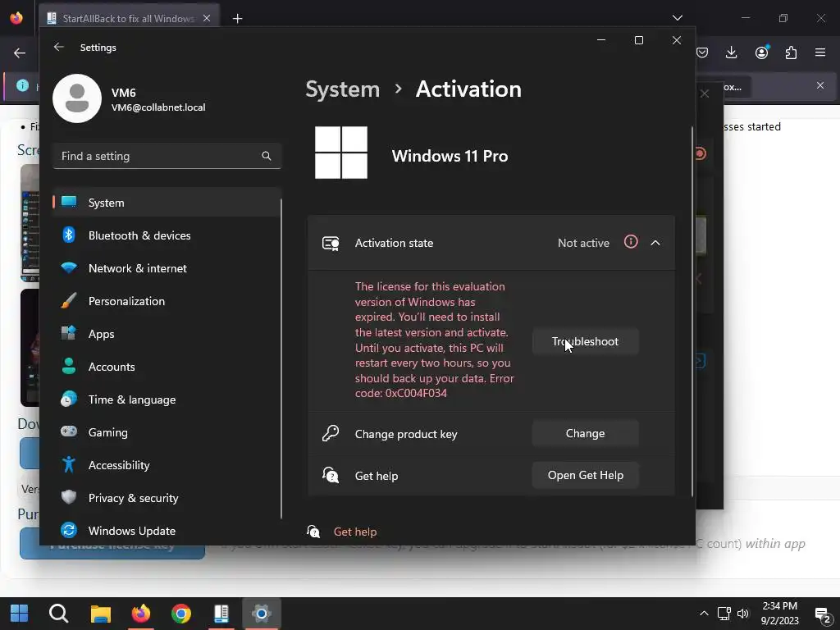Screen dimensions: 840x630
Task: Select System in the sidebar
Action: (x=167, y=203)
